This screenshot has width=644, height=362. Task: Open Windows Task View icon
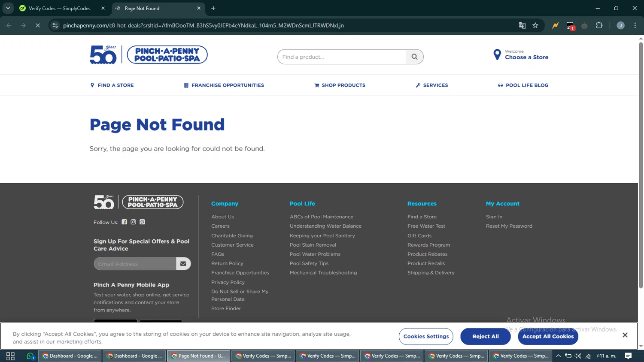11,356
